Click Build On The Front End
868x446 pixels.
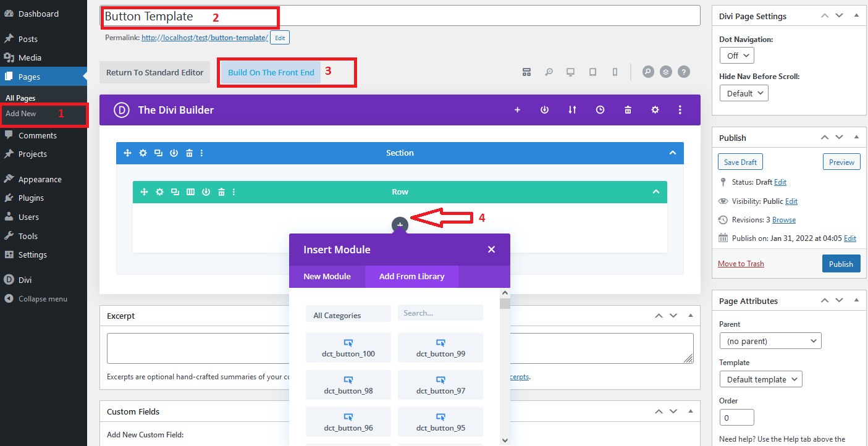pyautogui.click(x=271, y=72)
